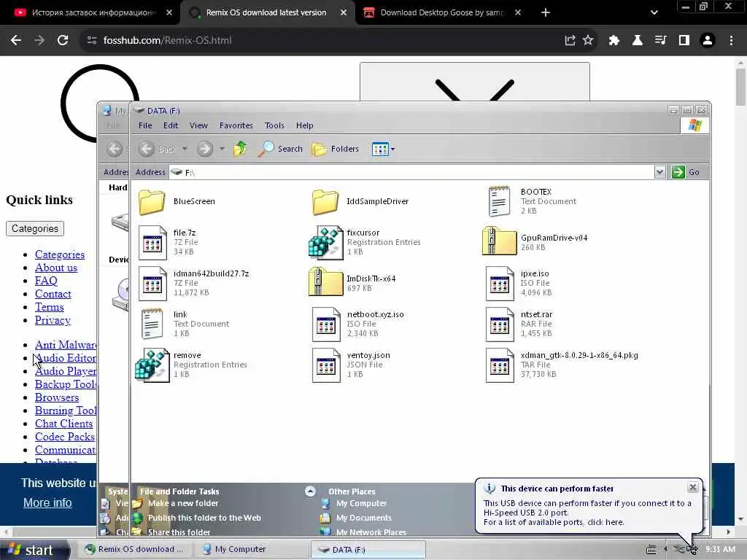The width and height of the screenshot is (747, 560).
Task: Select the IddSampleDriver folder icon
Action: click(325, 201)
